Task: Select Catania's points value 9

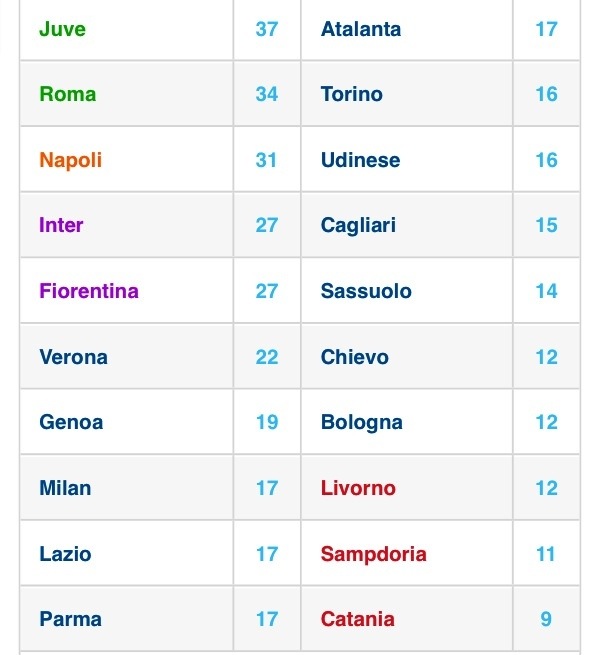Action: pyautogui.click(x=546, y=619)
